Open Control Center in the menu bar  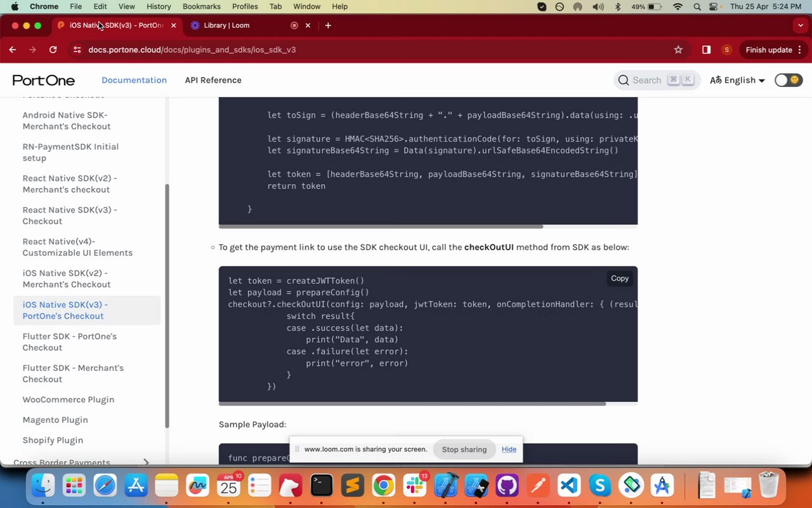pyautogui.click(x=714, y=6)
